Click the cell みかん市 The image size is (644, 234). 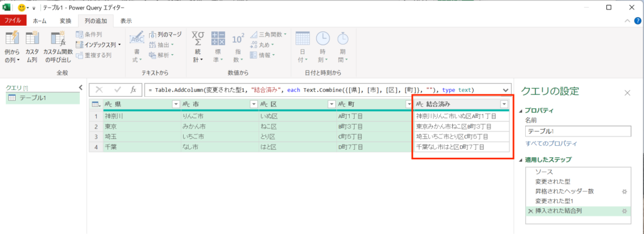coord(219,126)
